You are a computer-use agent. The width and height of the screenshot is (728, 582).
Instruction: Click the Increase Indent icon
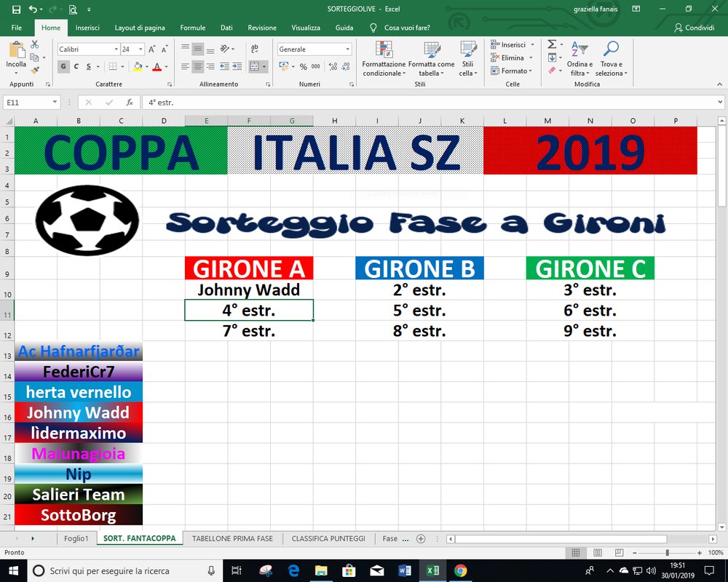point(237,67)
